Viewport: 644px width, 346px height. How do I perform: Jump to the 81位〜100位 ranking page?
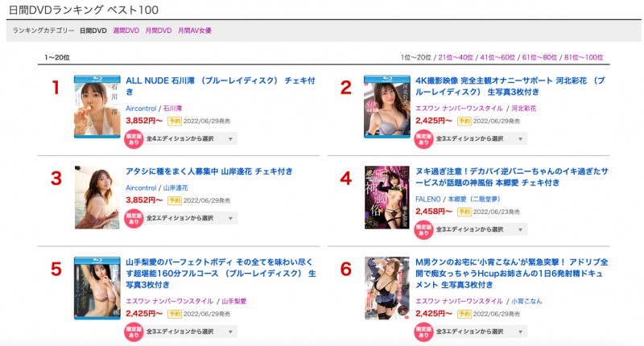coord(584,58)
